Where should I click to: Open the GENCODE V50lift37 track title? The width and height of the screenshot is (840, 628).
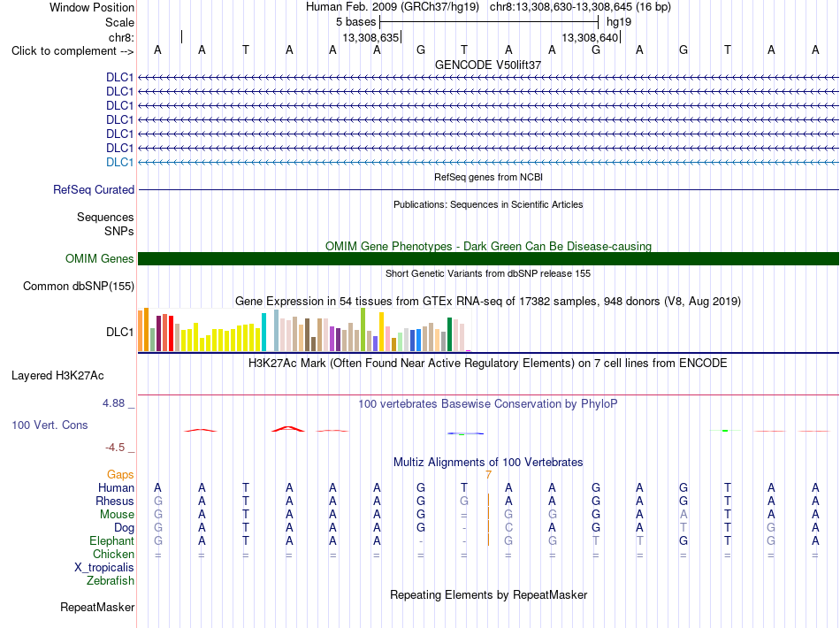coord(488,65)
